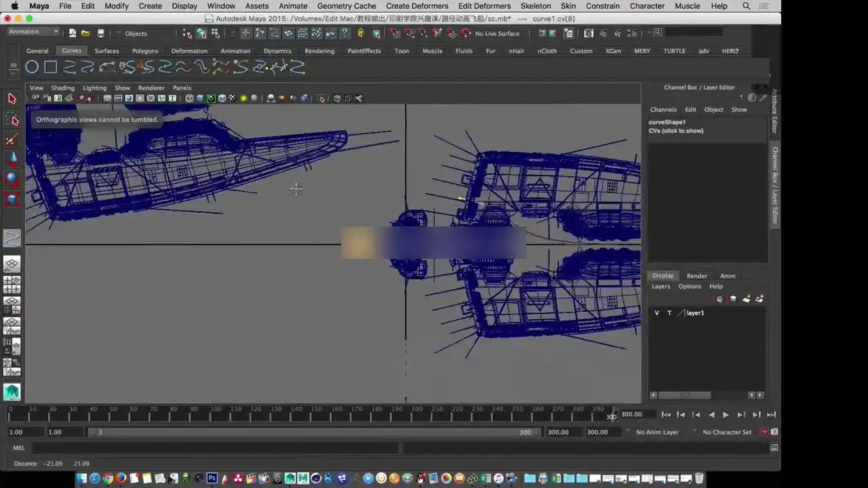Switch to the Polygons shelf tab
This screenshot has height=488, width=868.
tap(144, 51)
